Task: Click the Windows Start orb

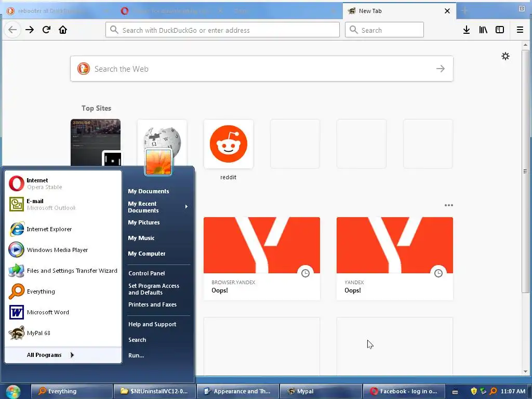Action: click(x=13, y=392)
